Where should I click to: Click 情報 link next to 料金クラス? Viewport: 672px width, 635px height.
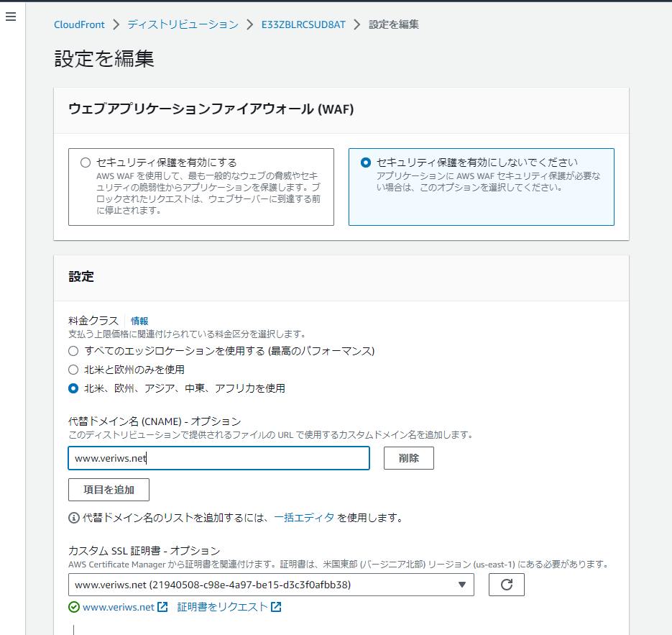(x=139, y=321)
